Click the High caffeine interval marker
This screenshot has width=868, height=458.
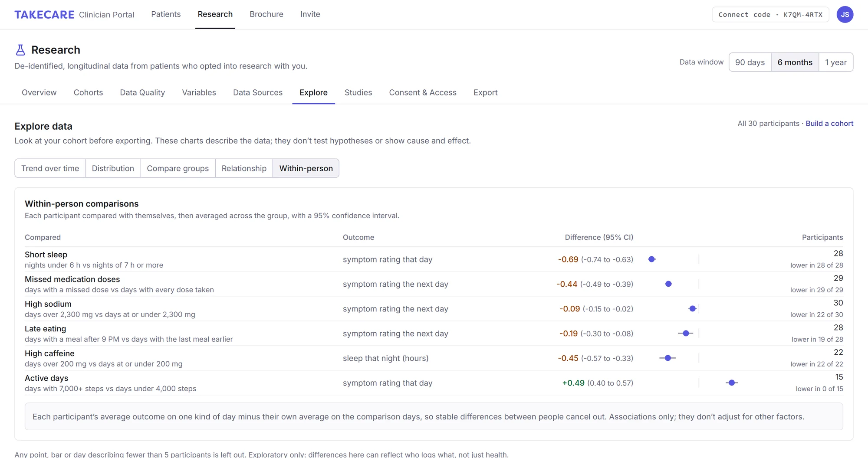click(x=667, y=358)
